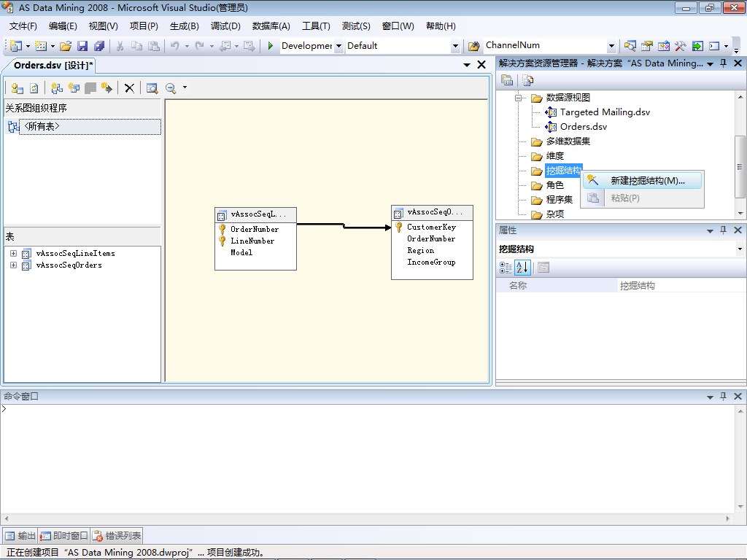Pin the Command Window (命令窗口) panel
747x560 pixels.
pos(723,396)
